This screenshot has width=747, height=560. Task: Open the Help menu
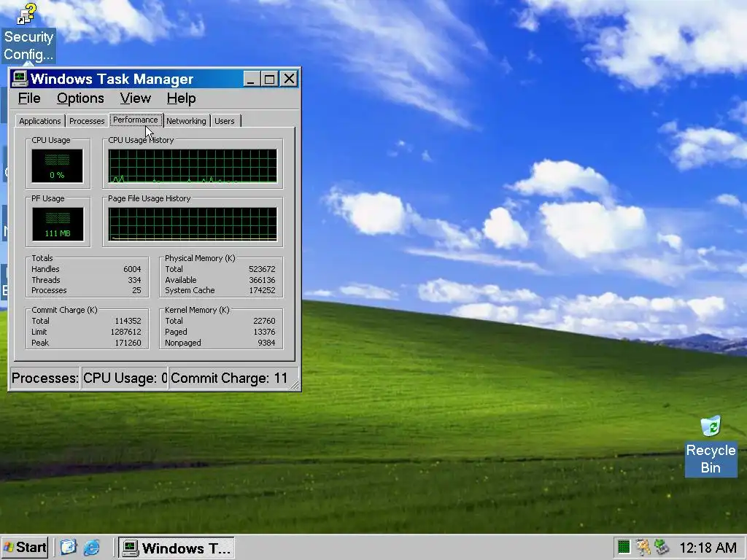[181, 98]
